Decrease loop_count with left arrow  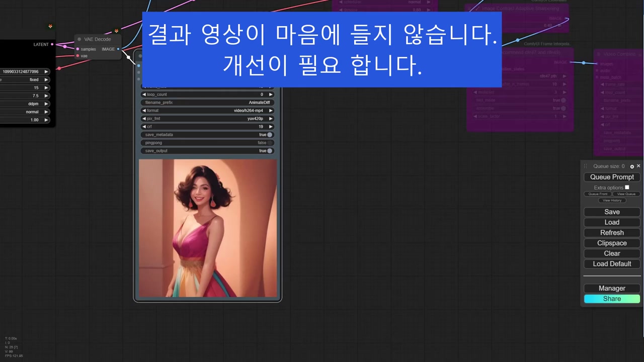pos(144,95)
